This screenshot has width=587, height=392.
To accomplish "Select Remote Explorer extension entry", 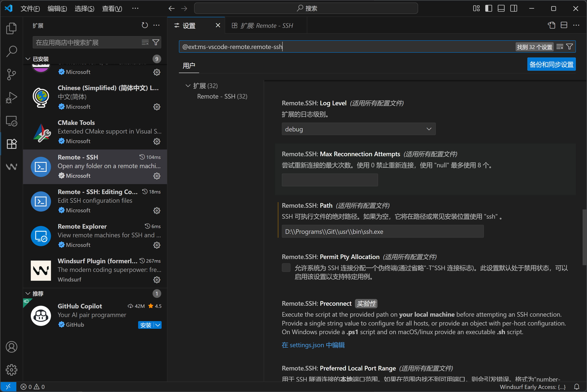I will pyautogui.click(x=95, y=236).
